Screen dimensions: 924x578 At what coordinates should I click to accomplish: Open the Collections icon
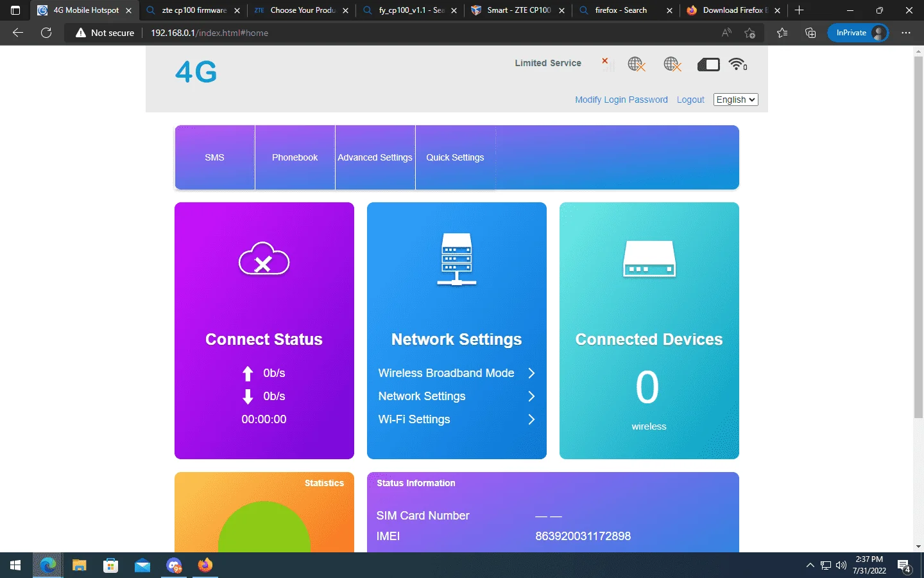pyautogui.click(x=810, y=33)
